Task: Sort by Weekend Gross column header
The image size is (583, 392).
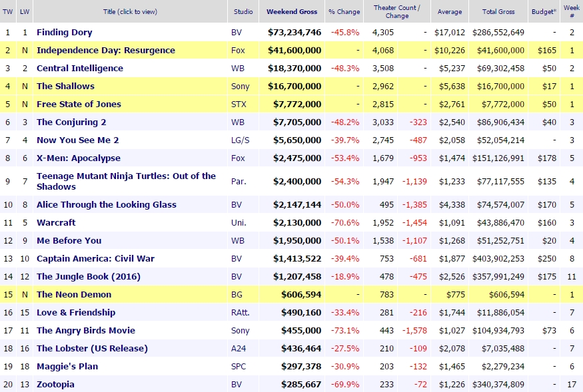Action: coord(292,11)
